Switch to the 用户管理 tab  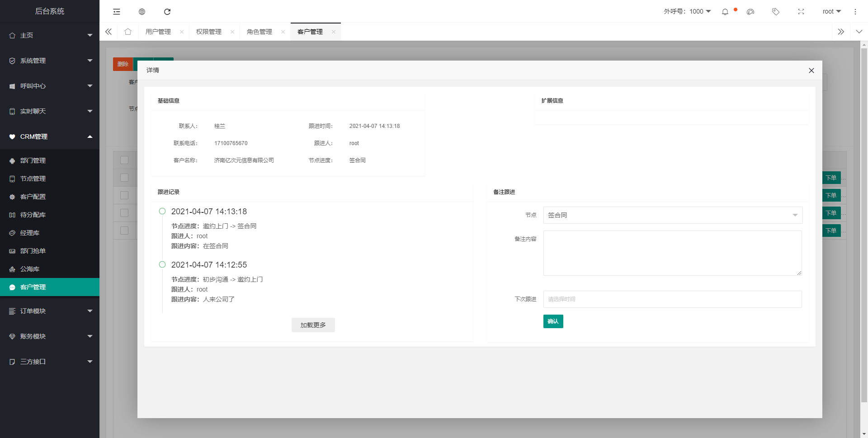158,32
